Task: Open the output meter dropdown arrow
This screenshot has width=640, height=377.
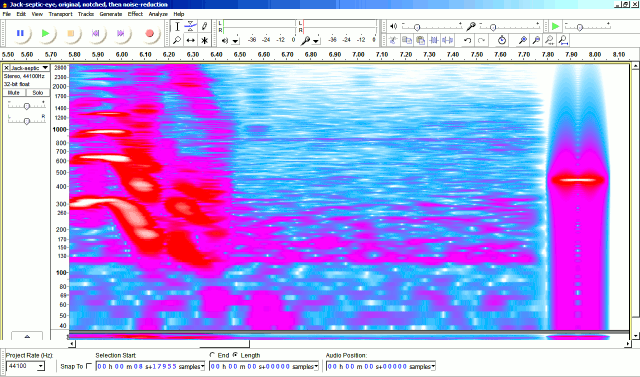Action: [236, 41]
